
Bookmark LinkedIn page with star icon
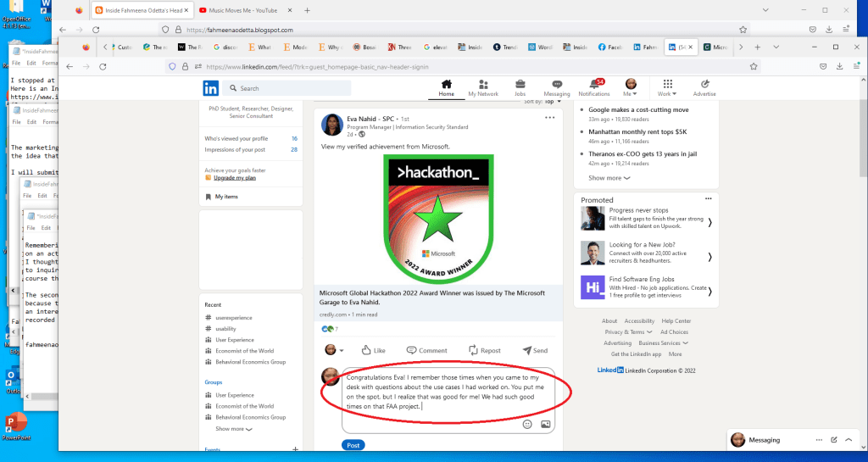click(x=753, y=66)
